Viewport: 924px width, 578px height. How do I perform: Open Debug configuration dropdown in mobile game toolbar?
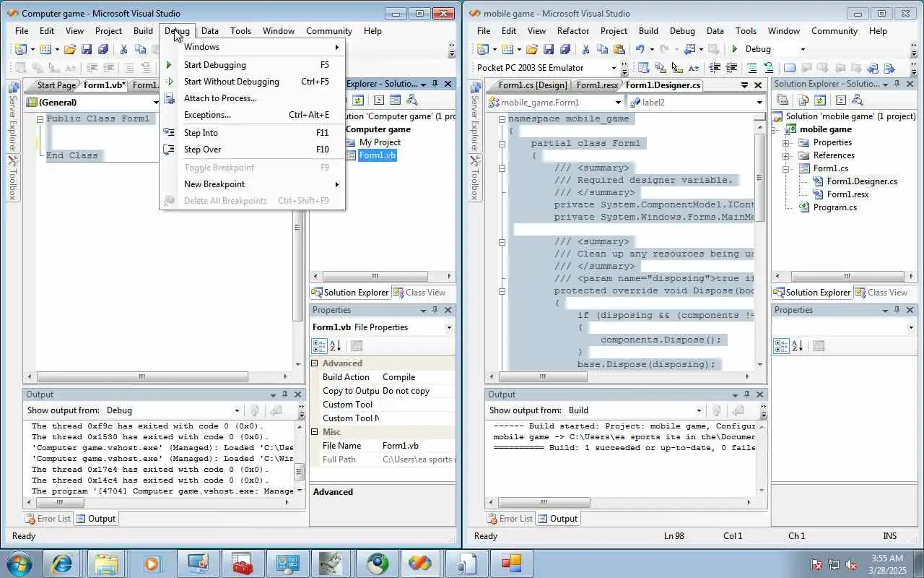[803, 49]
